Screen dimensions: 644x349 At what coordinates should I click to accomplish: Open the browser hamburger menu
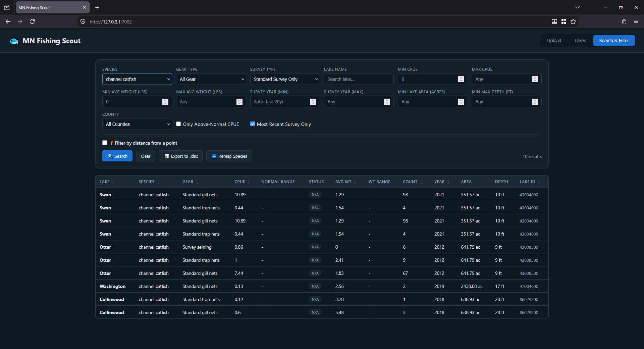point(636,21)
